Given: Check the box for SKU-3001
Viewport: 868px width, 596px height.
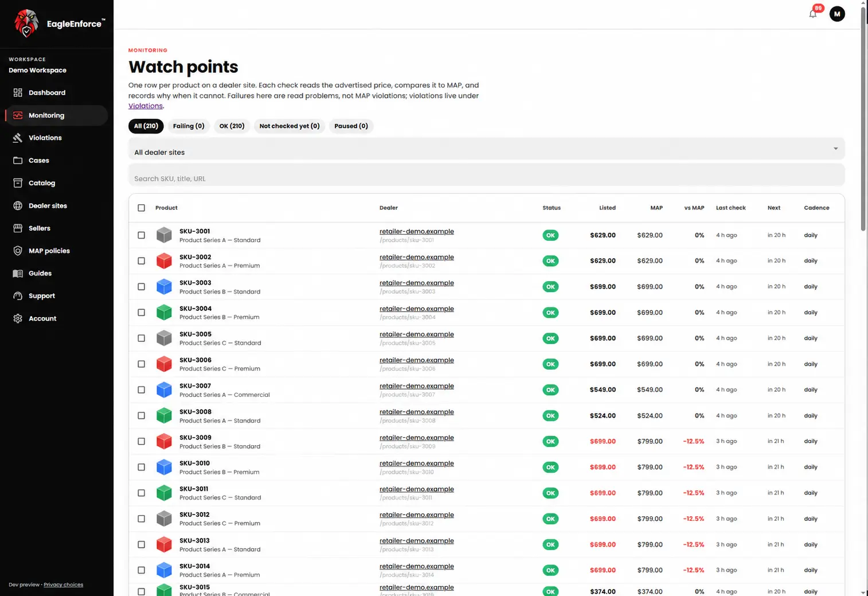Looking at the screenshot, I should click(x=142, y=235).
